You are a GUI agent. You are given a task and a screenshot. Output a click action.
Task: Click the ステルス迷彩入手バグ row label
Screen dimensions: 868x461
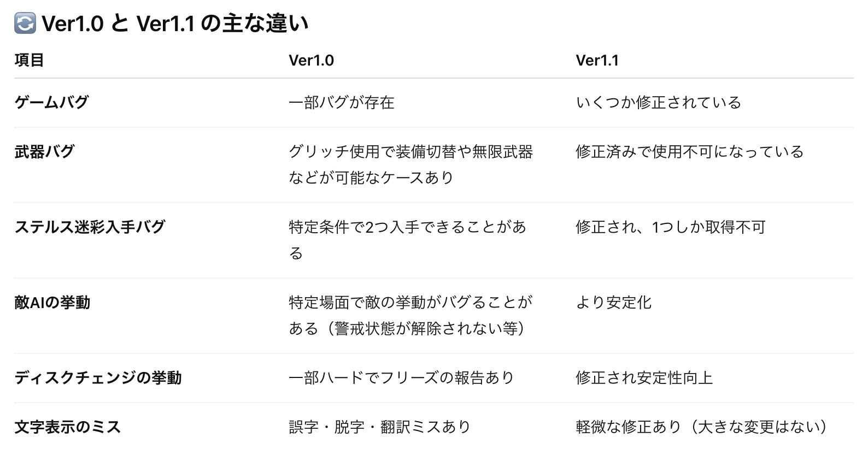point(90,227)
